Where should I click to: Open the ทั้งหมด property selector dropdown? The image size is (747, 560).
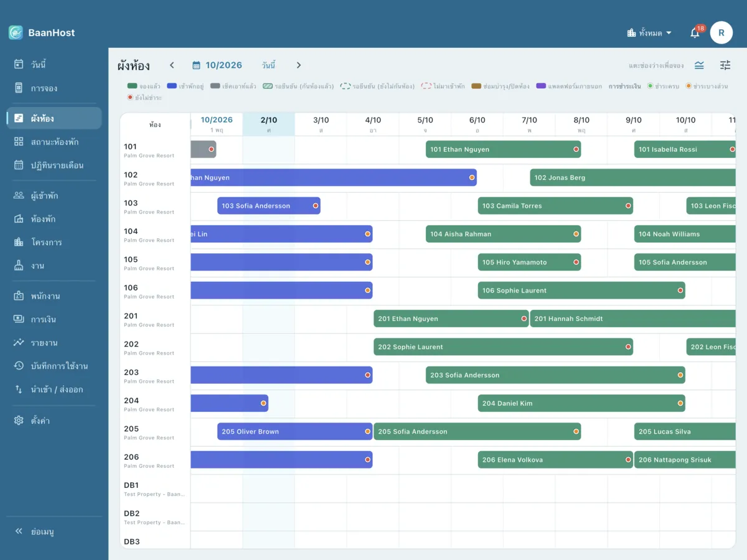649,33
